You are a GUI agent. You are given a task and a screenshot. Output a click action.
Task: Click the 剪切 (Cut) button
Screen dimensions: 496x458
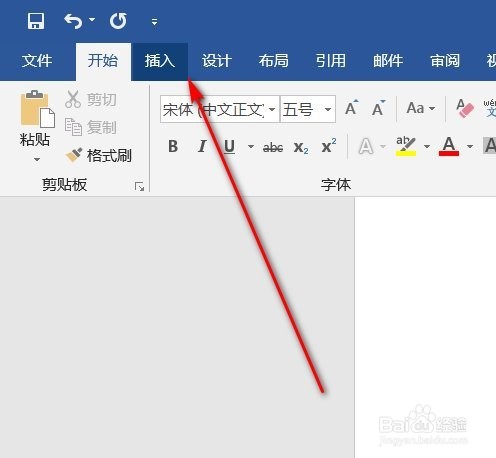click(x=91, y=99)
